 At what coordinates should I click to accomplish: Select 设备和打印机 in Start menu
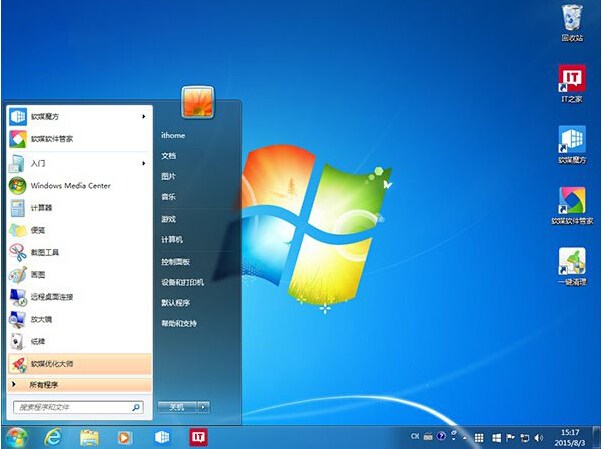coord(180,282)
